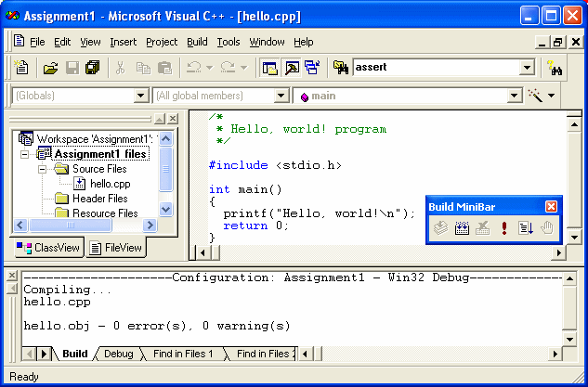Toggle the Window List toolbar button
The width and height of the screenshot is (588, 387).
coord(312,68)
